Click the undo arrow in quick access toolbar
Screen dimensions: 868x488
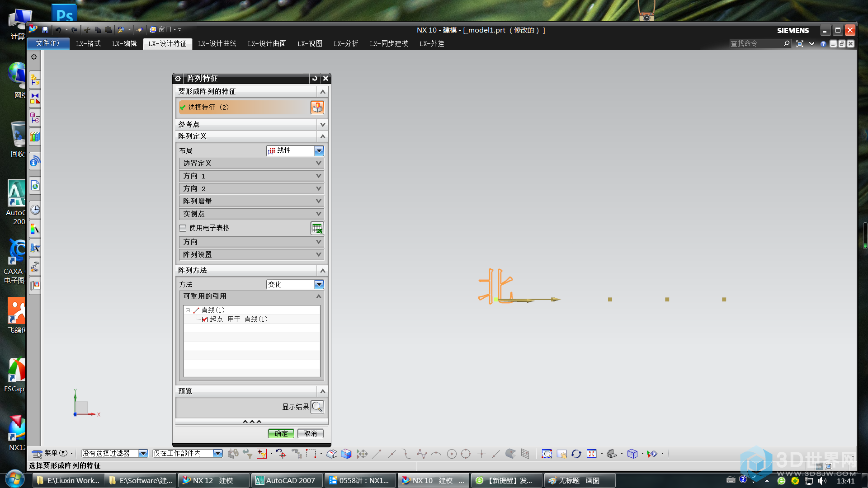pyautogui.click(x=58, y=30)
